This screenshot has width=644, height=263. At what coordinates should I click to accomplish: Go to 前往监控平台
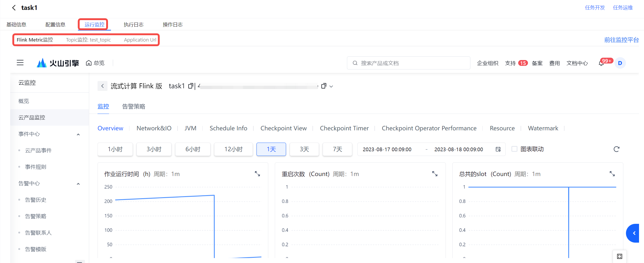click(x=622, y=40)
